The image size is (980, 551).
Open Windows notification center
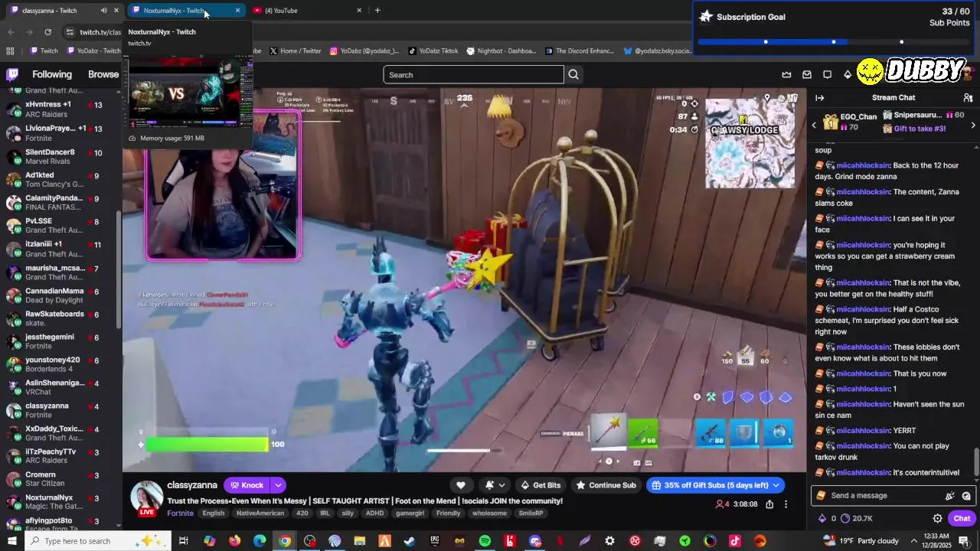pyautogui.click(x=964, y=541)
